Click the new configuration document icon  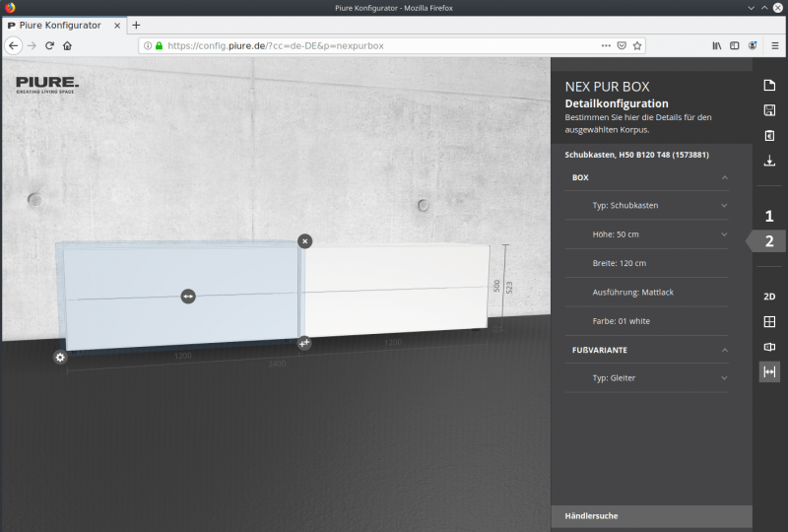coord(769,85)
